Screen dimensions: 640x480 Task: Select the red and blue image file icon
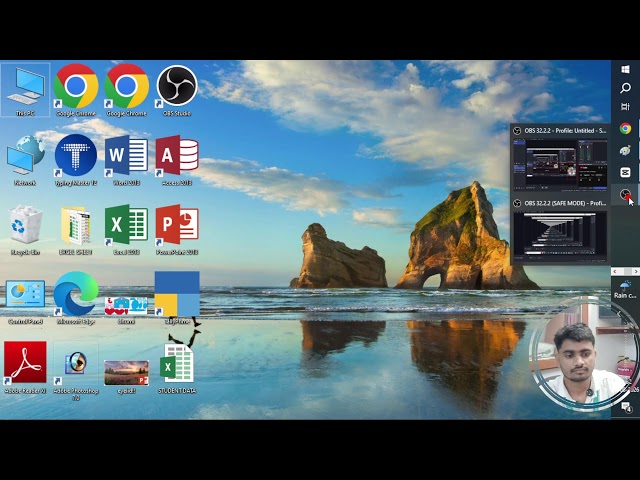coord(126,309)
